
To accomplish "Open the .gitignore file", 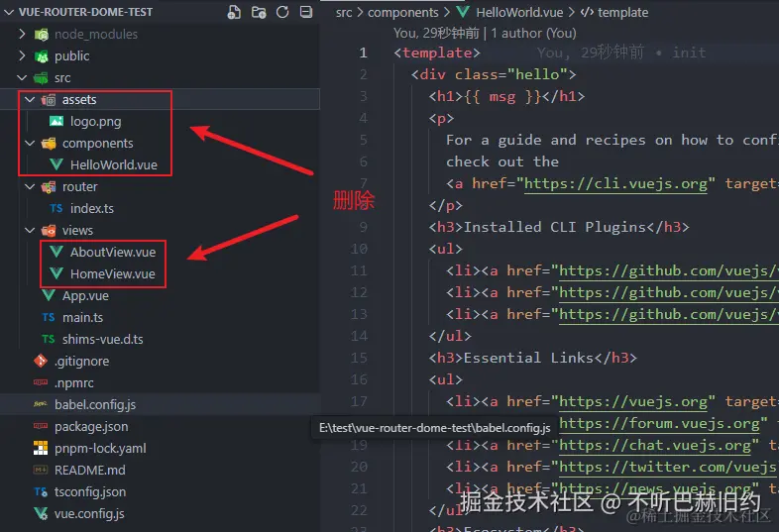I will 82,362.
